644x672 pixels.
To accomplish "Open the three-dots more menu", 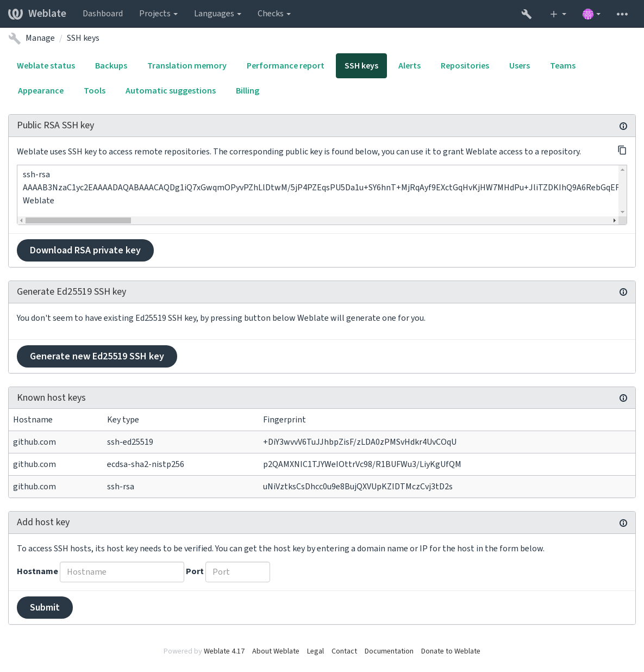I will point(622,14).
